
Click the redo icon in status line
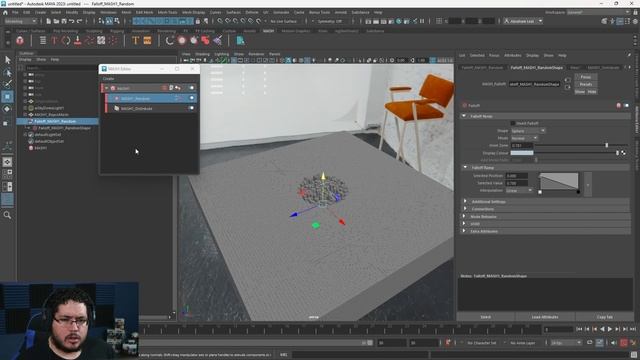pyautogui.click(x=79, y=21)
